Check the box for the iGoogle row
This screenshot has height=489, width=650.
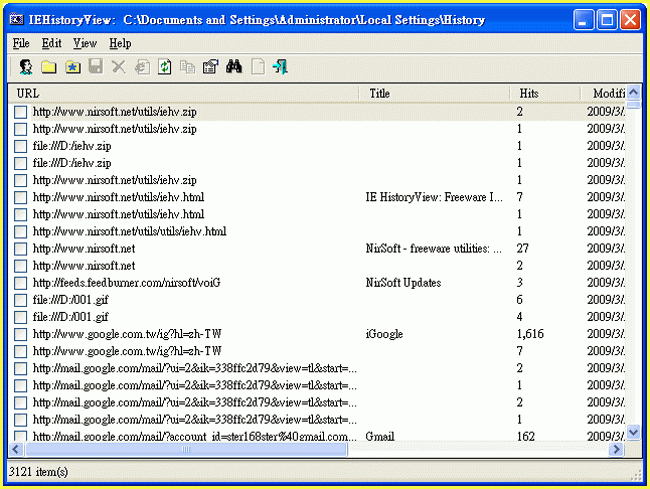(20, 334)
